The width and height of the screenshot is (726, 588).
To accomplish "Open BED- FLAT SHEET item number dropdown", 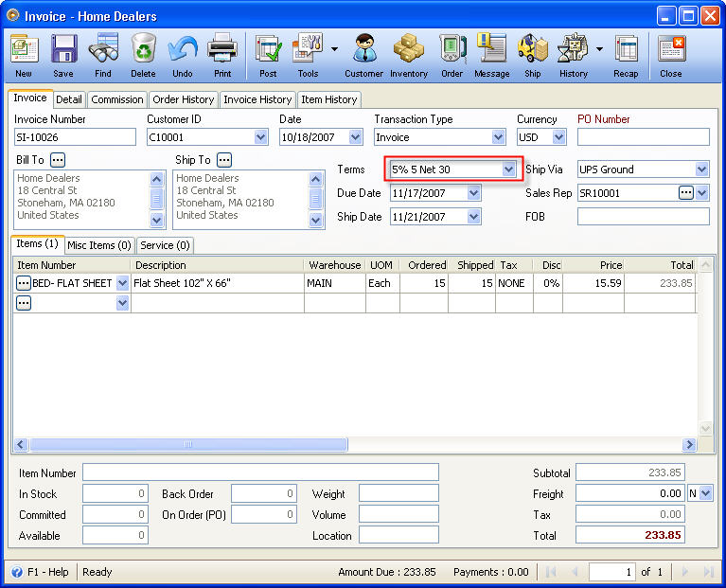I will coord(122,283).
